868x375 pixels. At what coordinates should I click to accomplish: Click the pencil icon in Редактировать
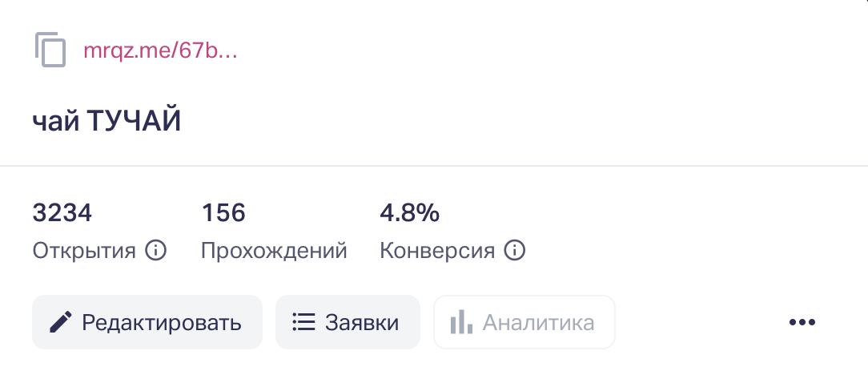[60, 323]
